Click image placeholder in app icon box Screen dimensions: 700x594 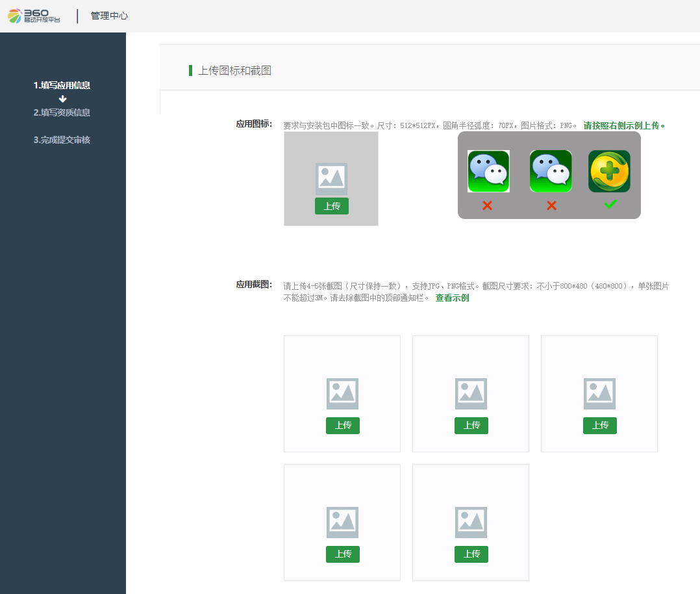pyautogui.click(x=332, y=179)
